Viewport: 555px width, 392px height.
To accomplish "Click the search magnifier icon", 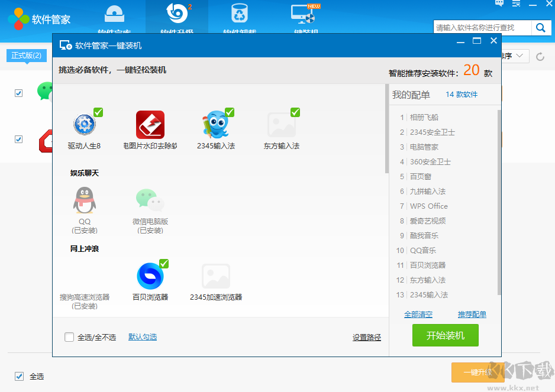I will (540, 28).
